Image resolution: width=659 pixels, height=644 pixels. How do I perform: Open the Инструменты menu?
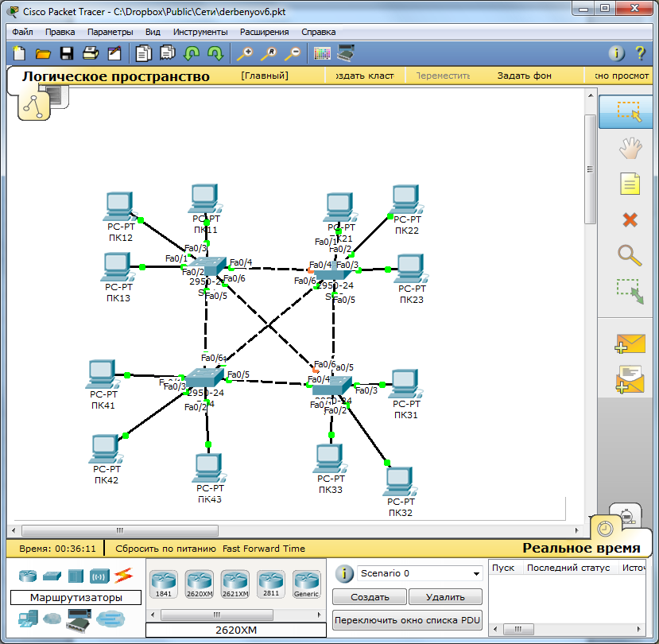[x=200, y=32]
